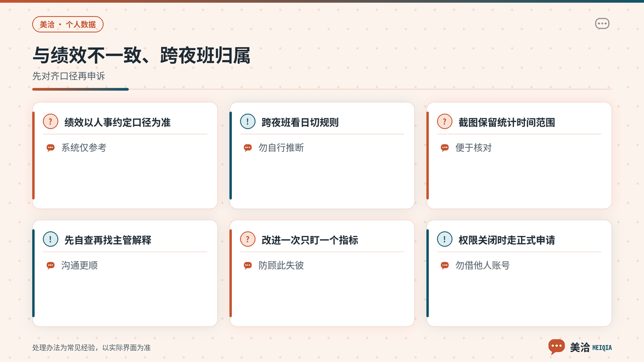The width and height of the screenshot is (644, 362).
Task: Click the exclamation icon beside 权限关闭时走正式申请
Action: coord(444,240)
